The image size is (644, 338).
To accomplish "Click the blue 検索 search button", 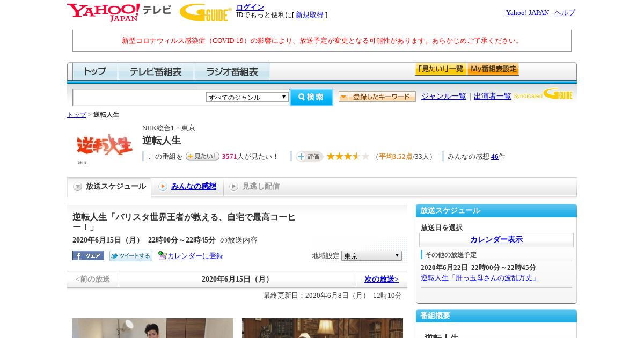I will coord(311,97).
